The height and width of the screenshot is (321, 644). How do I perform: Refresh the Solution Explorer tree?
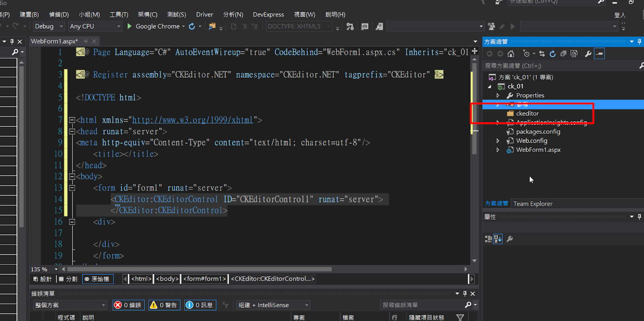[553, 54]
